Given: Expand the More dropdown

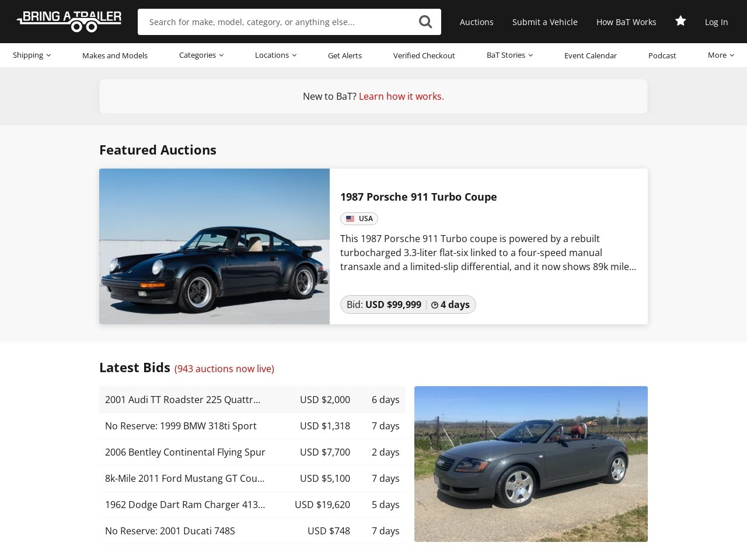Looking at the screenshot, I should [721, 55].
